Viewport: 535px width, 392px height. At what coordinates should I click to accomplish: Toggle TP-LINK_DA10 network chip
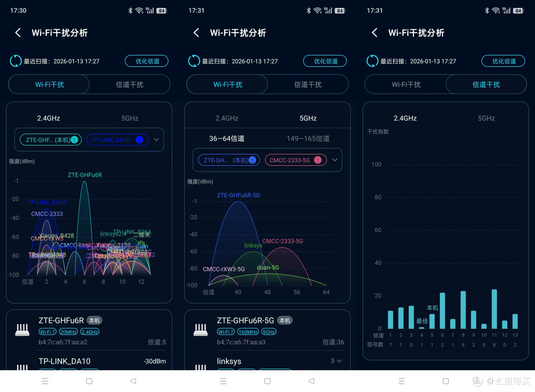coord(117,140)
